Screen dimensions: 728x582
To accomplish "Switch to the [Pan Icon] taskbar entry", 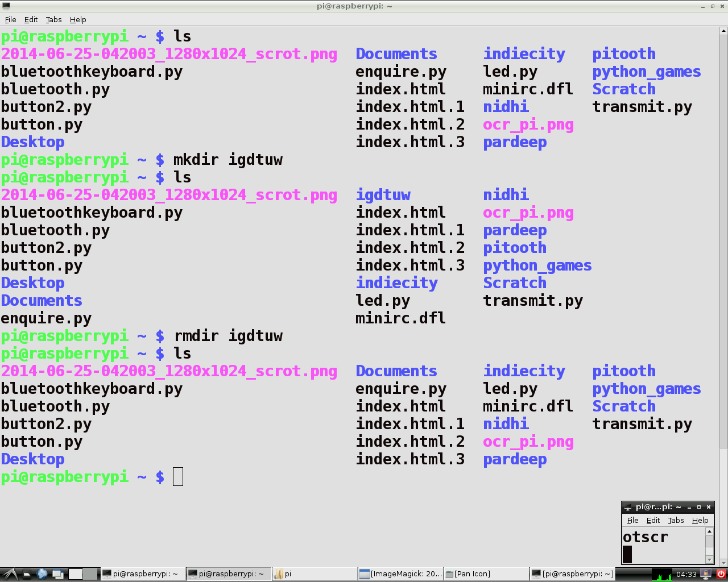I will pyautogui.click(x=486, y=574).
